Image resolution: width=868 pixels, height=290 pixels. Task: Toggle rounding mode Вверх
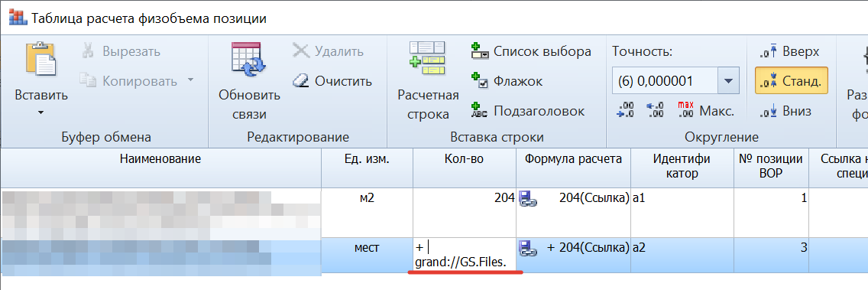789,51
